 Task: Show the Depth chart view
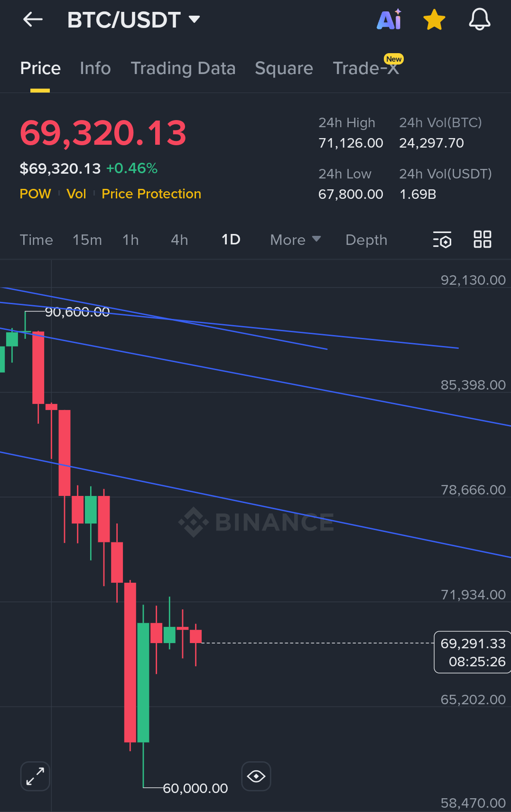[x=366, y=240]
